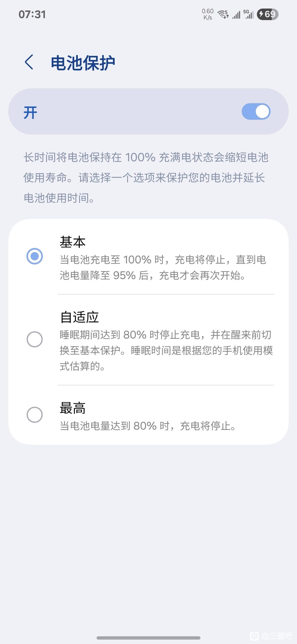Tap the 80% charge limit description under 最高
Screen dimensions: 297x644
pyautogui.click(x=148, y=426)
